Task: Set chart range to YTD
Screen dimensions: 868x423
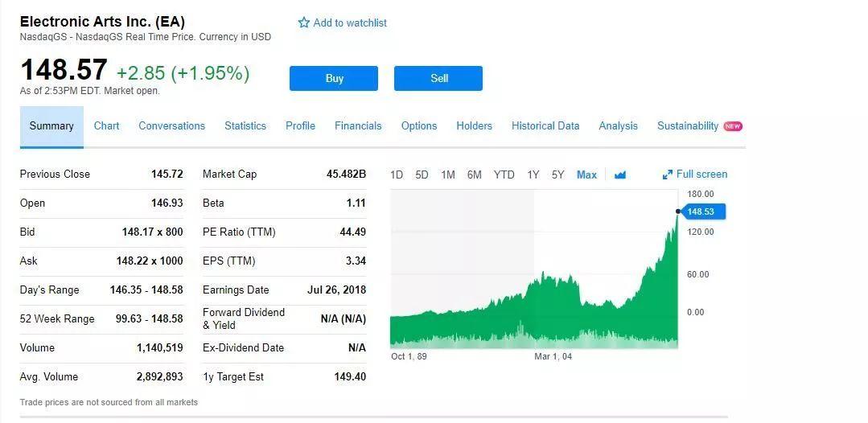Action: coord(504,175)
